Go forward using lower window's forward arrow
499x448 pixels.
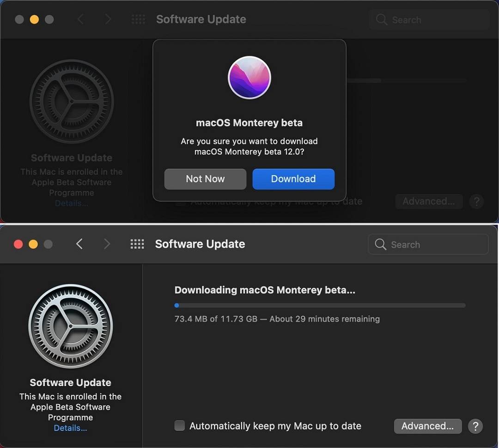coord(107,244)
